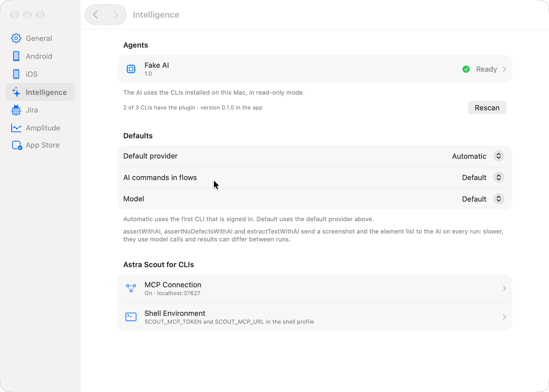Viewport: 549px width, 392px height.
Task: Click the Defaults section heading
Action: [x=138, y=136]
